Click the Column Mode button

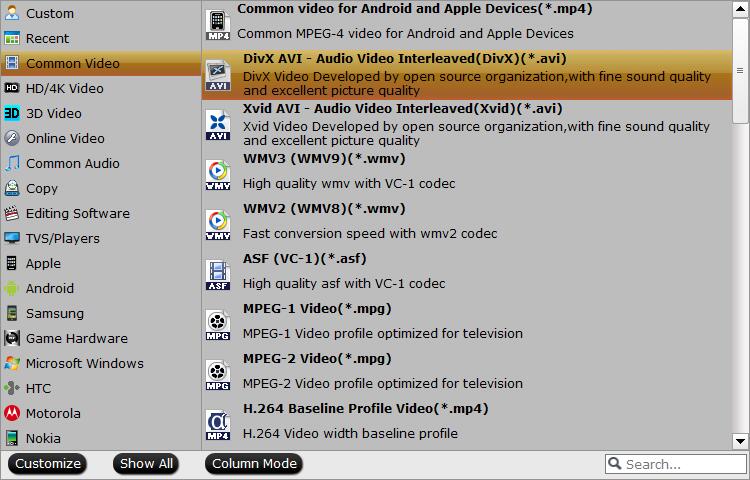[x=254, y=464]
